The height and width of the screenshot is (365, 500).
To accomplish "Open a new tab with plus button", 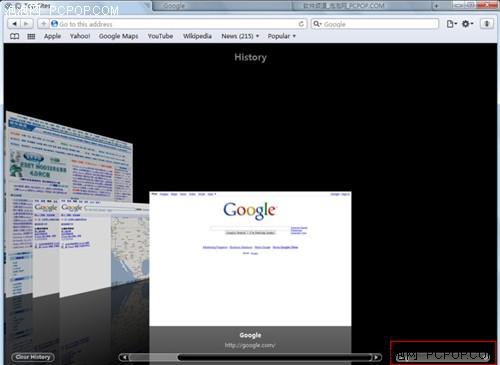I will 436,6.
